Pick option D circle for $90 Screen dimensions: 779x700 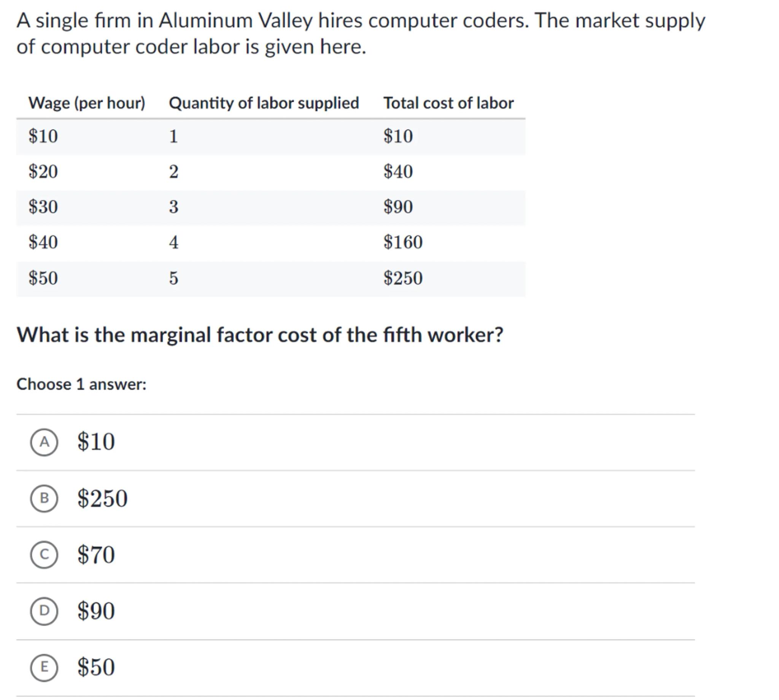point(44,610)
